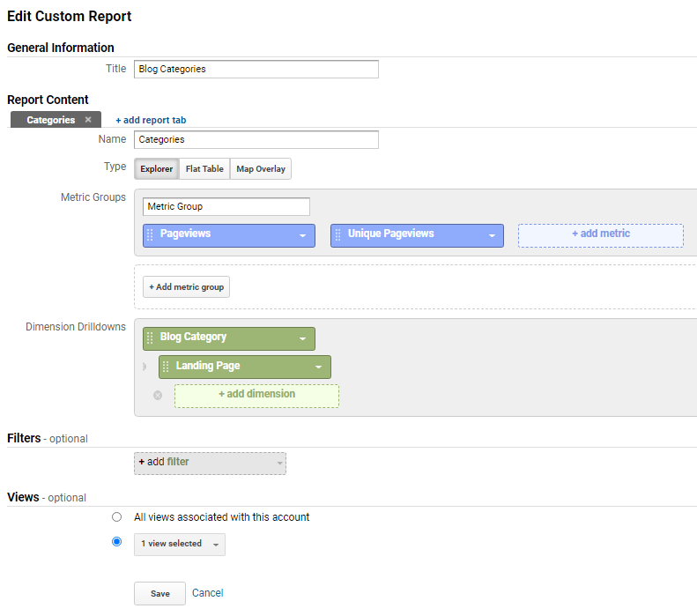Image resolution: width=697 pixels, height=616 pixels.
Task: Click the drag handle on Blog Category dimension
Action: click(150, 338)
